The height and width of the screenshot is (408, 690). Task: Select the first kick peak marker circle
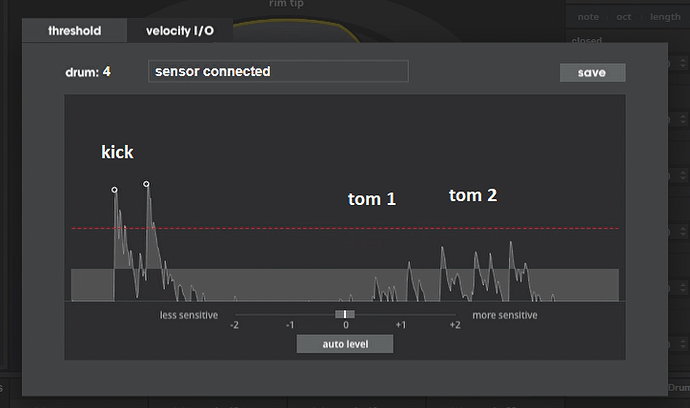click(114, 190)
